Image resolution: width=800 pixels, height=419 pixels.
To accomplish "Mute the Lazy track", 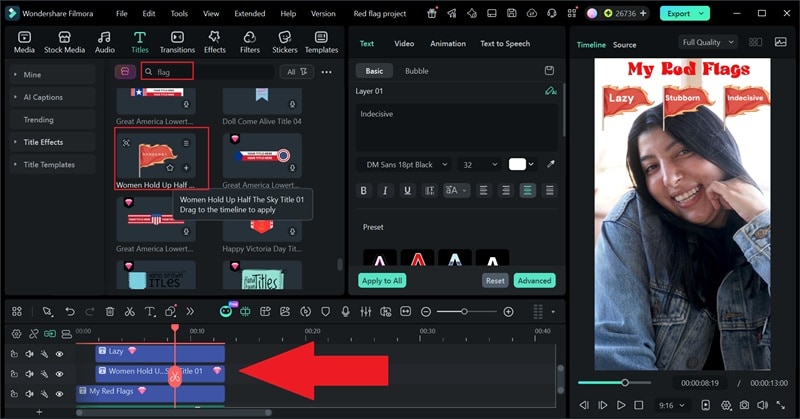I will pos(30,354).
